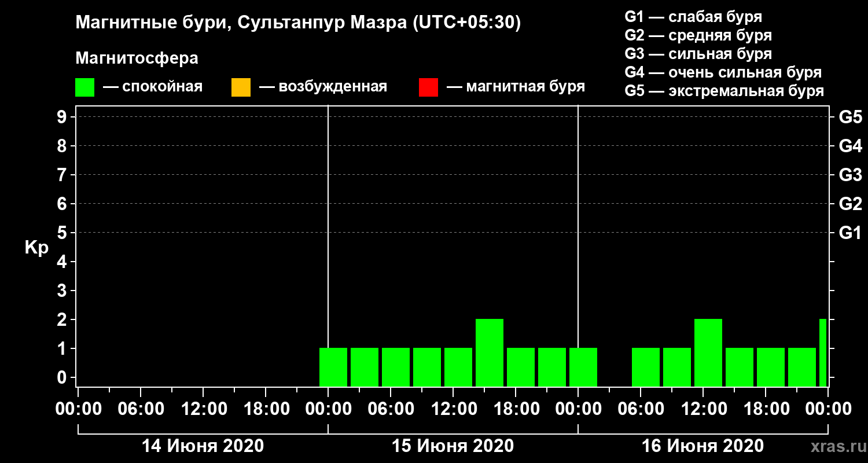Click 'G5 — экстремальная буря' legend line

[724, 91]
